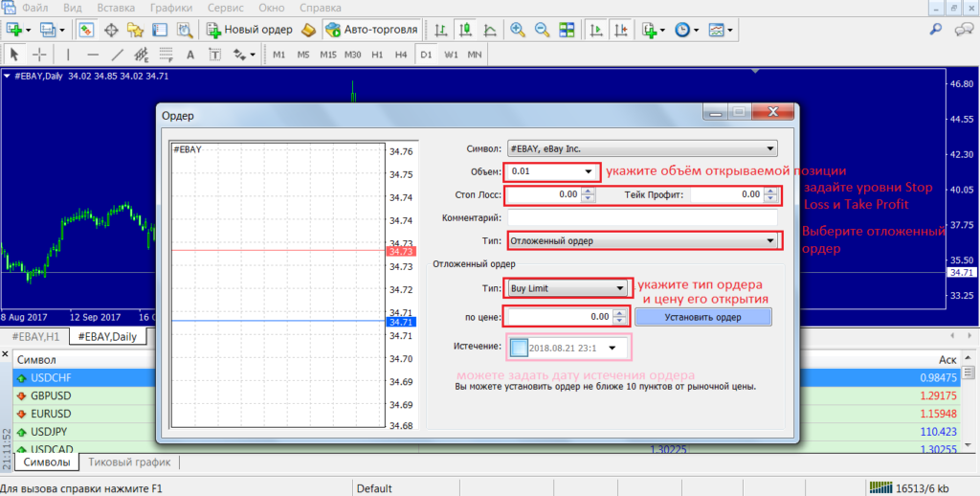The height and width of the screenshot is (496, 980).
Task: Enable the Истечение expiration checkbox
Action: pos(519,347)
